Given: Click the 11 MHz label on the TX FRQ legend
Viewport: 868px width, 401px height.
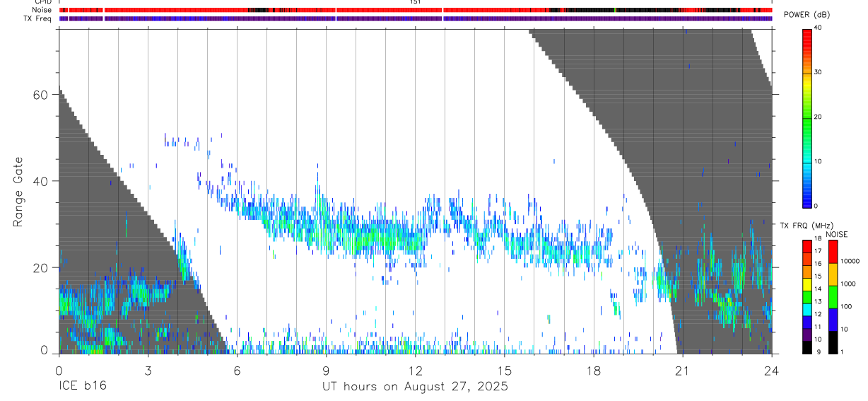Looking at the screenshot, I should tap(817, 327).
